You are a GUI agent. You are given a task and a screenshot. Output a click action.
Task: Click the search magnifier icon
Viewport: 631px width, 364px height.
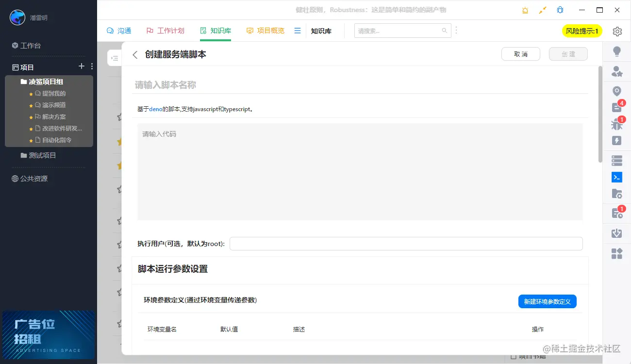(444, 31)
